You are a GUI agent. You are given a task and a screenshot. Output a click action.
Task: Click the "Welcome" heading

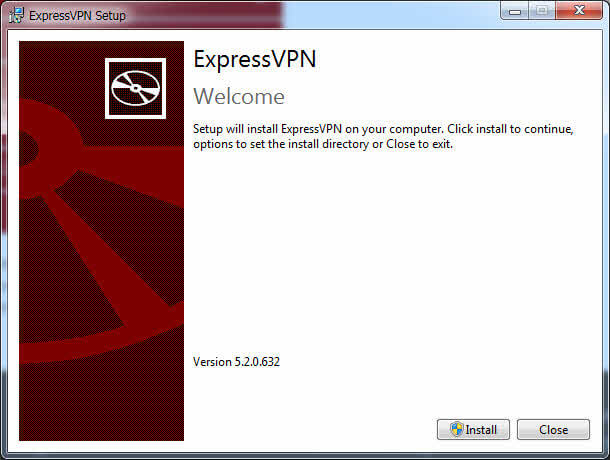click(239, 97)
